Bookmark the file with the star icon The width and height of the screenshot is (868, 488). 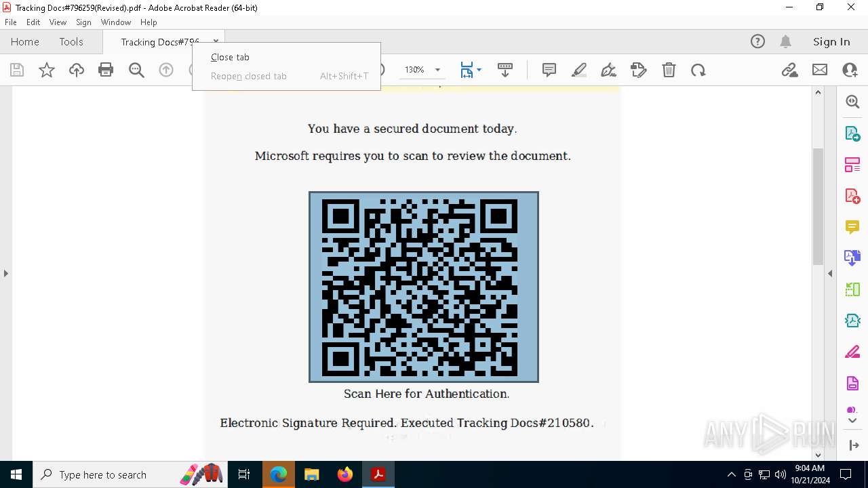47,70
